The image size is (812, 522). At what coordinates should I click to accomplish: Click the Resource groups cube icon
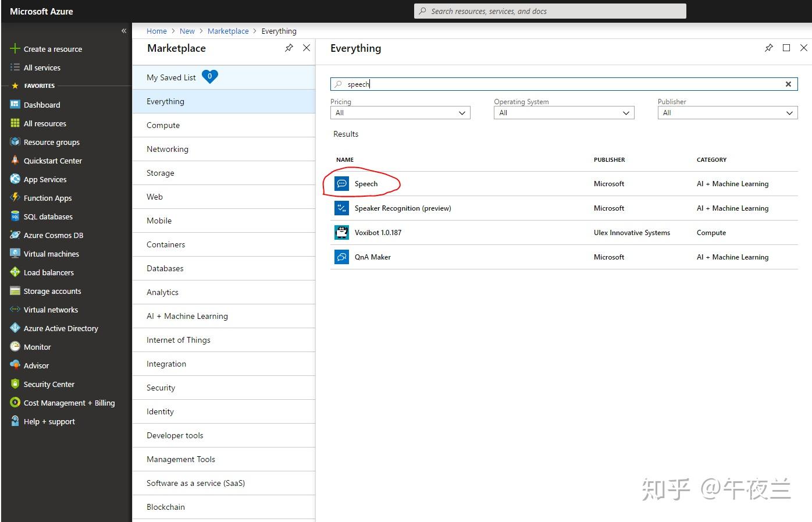pyautogui.click(x=15, y=142)
